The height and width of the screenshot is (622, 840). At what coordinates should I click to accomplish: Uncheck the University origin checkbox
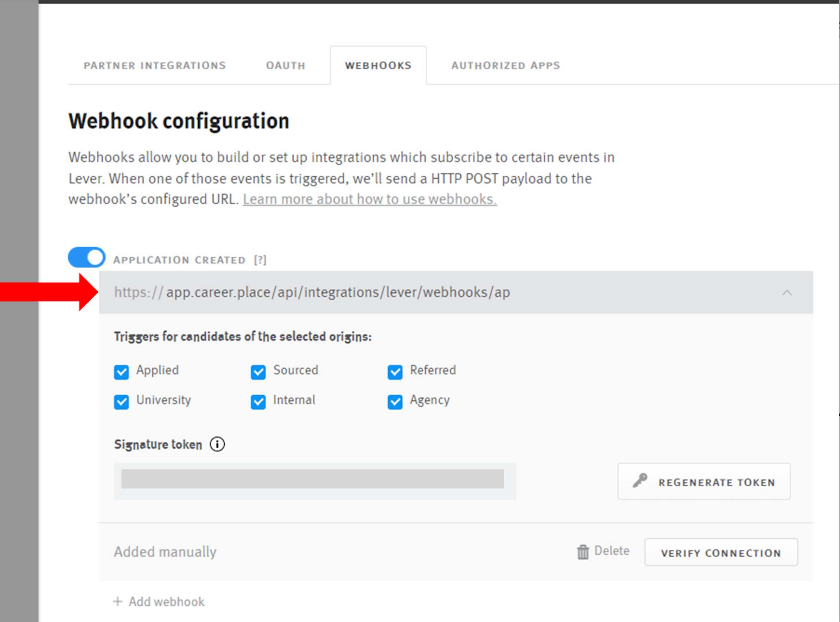coord(121,402)
